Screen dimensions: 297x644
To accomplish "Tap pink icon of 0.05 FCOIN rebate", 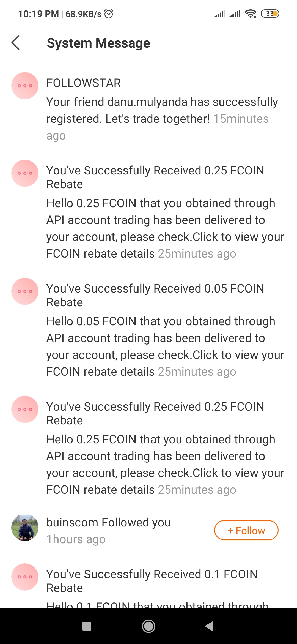I will point(25,291).
